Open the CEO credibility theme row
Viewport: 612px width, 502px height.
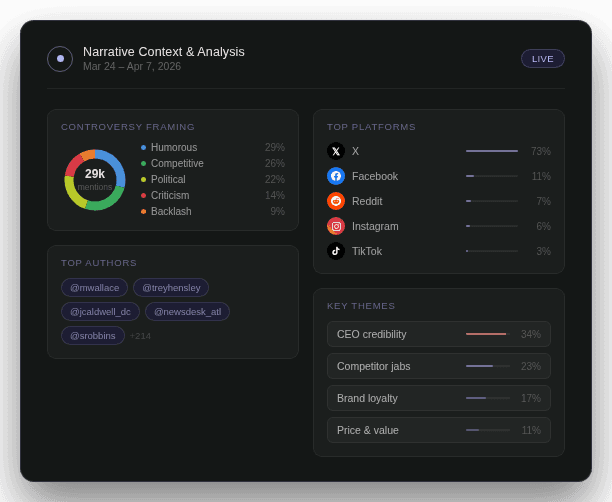coord(438,334)
